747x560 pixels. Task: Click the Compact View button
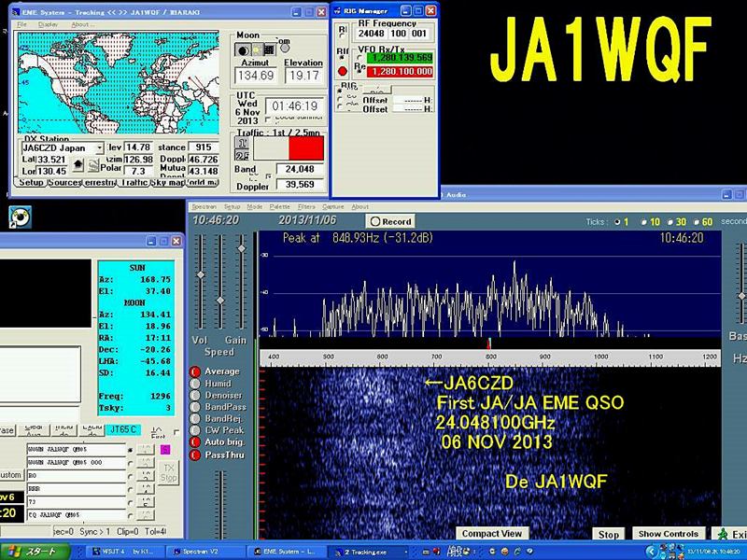click(492, 534)
